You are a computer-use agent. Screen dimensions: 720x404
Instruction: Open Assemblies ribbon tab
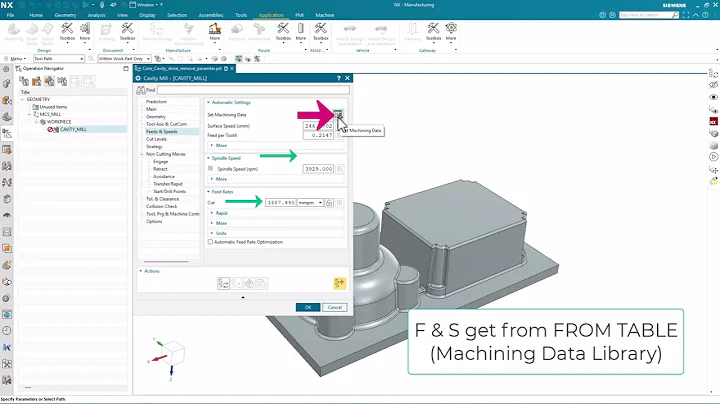[211, 15]
